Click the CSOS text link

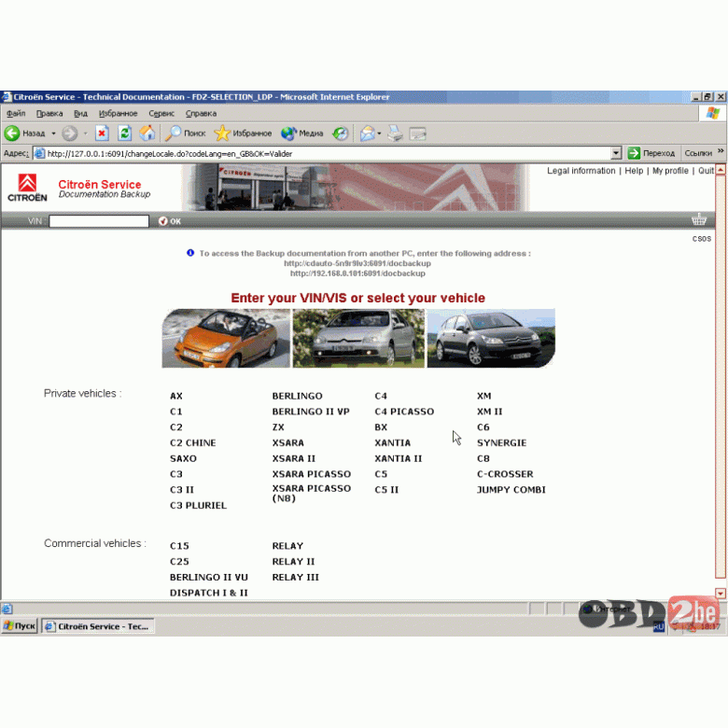701,239
